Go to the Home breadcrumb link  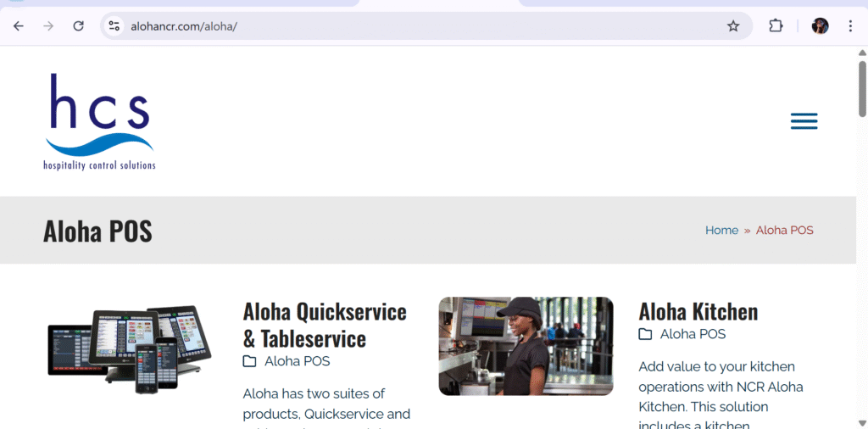click(722, 231)
